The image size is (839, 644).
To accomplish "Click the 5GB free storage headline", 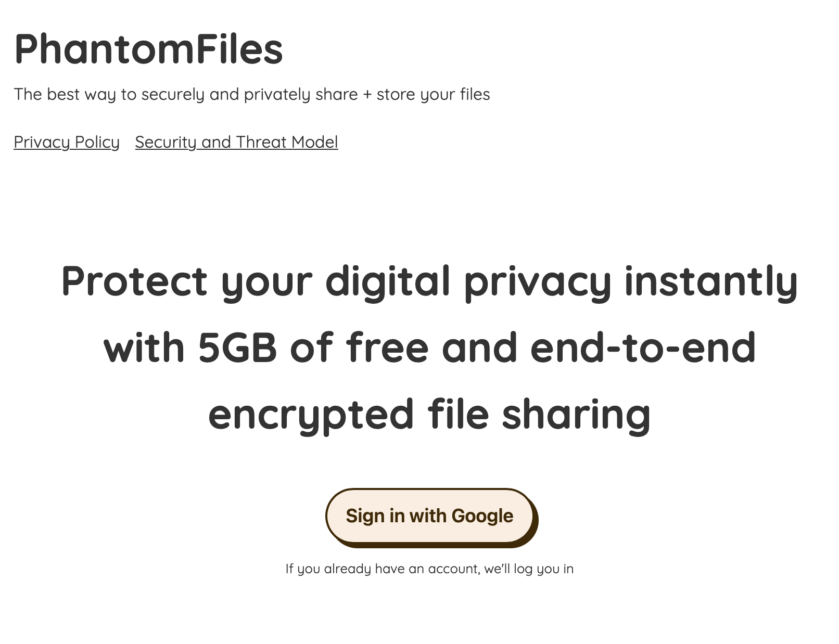I will tap(429, 346).
